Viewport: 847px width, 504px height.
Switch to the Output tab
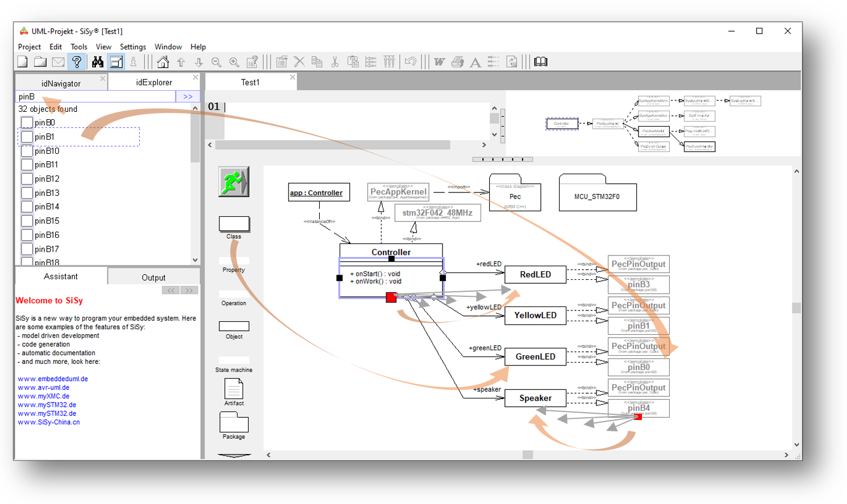click(x=153, y=277)
